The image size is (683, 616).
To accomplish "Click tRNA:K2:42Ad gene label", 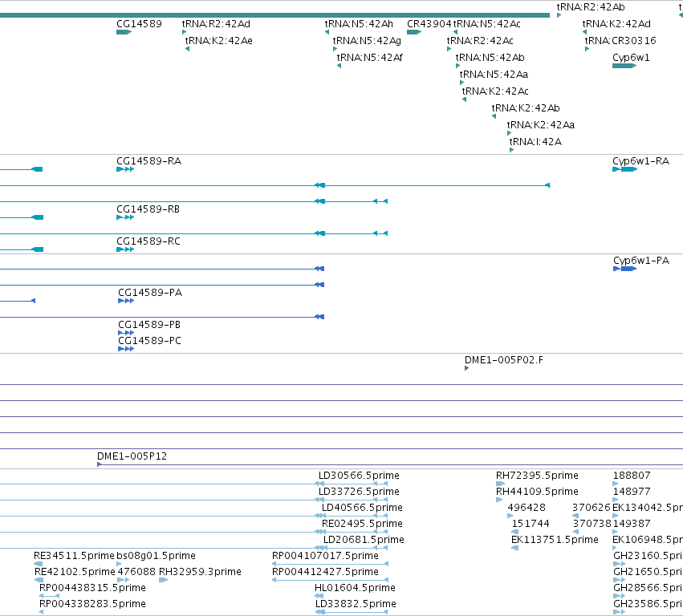I will (x=616, y=24).
